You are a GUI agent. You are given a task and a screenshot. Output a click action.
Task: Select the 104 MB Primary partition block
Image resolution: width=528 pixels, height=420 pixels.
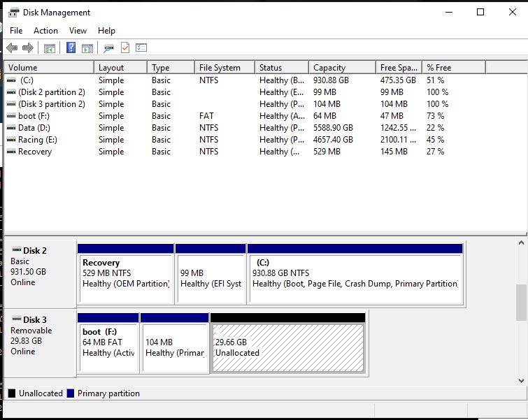point(174,343)
